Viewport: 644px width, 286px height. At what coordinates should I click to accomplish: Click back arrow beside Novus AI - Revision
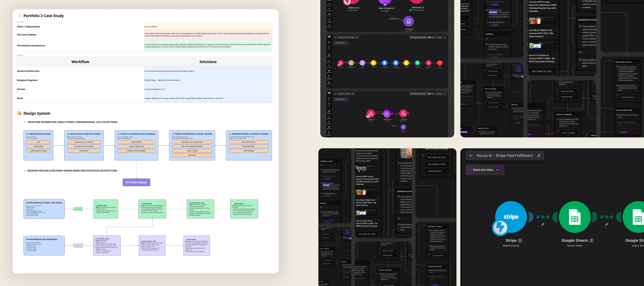pos(336,94)
